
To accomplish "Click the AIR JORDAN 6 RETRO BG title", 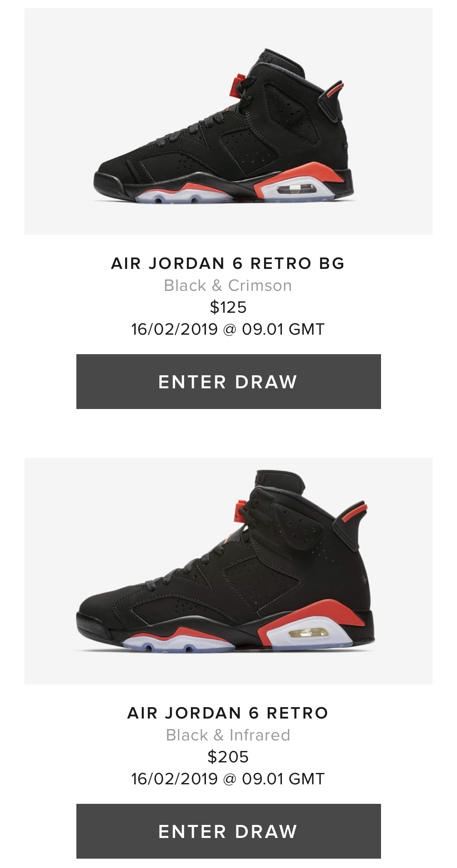I will 228,263.
